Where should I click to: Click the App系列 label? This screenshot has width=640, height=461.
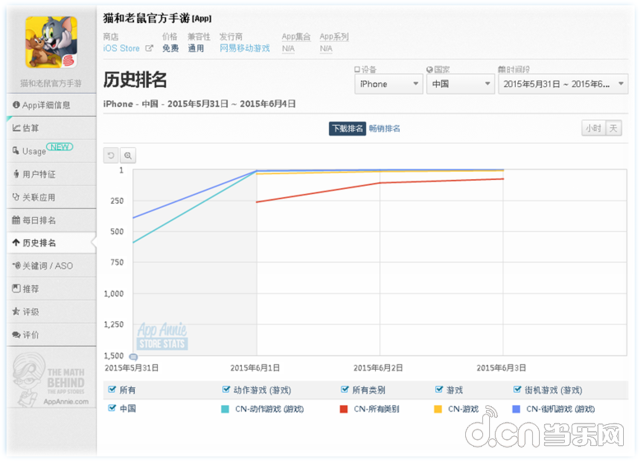[334, 37]
